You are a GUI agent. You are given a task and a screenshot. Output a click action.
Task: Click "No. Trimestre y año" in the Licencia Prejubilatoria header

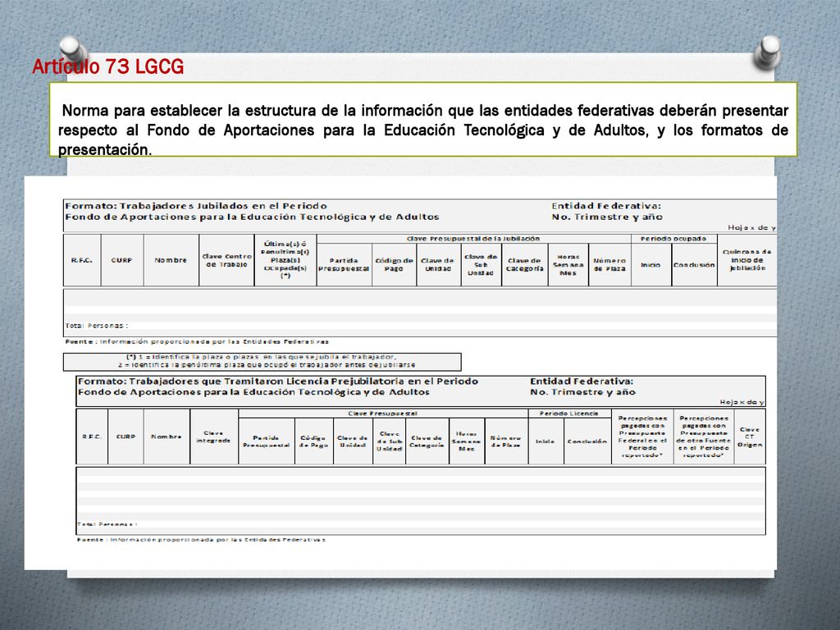(x=583, y=392)
